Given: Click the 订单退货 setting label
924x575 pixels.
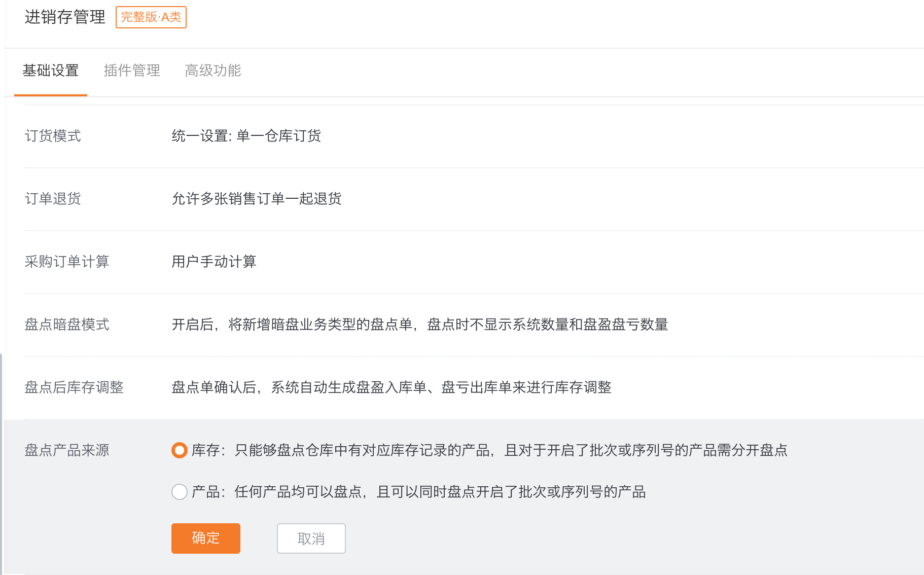Looking at the screenshot, I should [53, 199].
